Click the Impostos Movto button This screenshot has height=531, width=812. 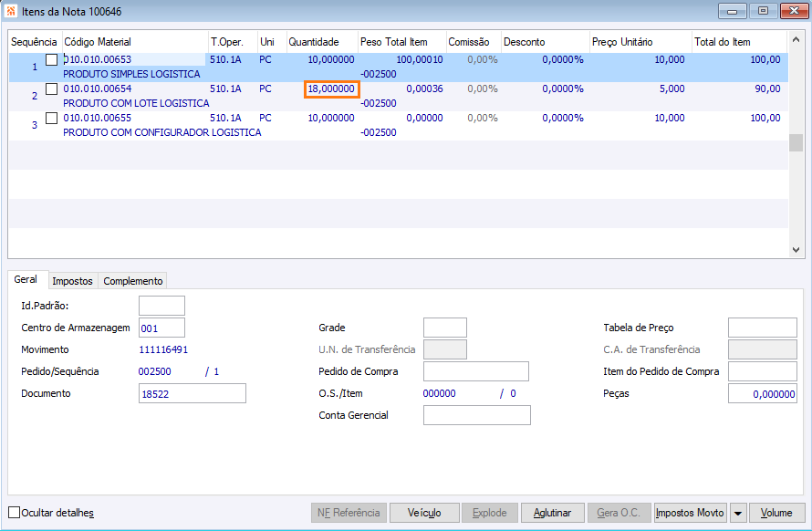click(691, 513)
